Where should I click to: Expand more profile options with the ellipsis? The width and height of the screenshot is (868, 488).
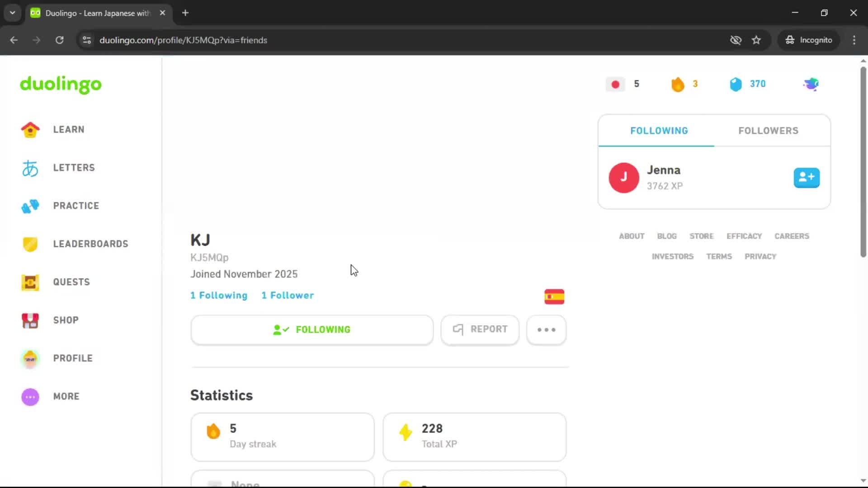[x=546, y=330]
